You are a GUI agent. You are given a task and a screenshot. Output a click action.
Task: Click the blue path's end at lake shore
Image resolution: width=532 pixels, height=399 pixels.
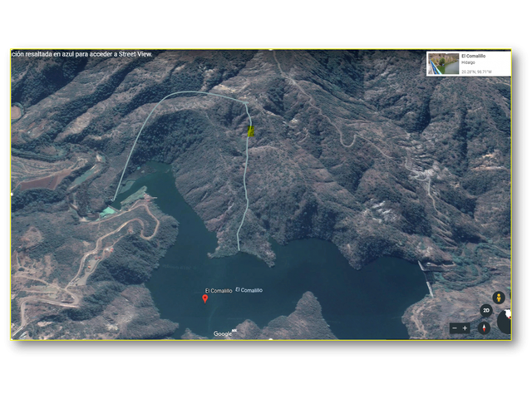[239, 249]
